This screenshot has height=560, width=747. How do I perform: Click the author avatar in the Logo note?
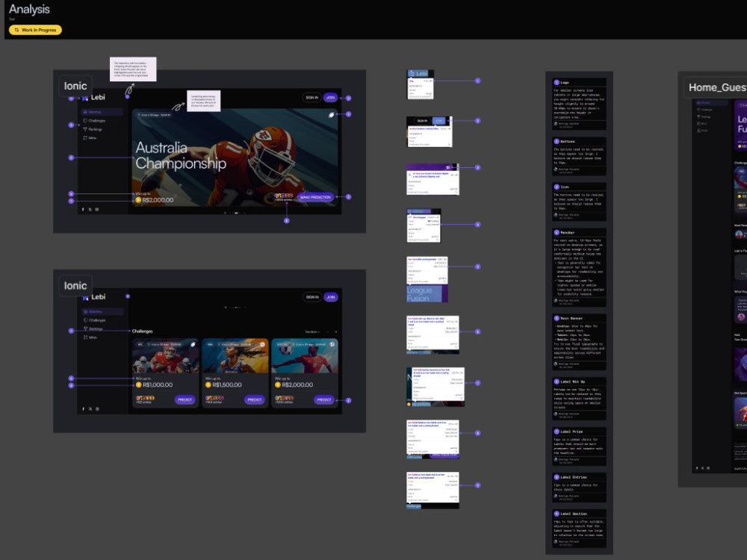tap(556, 124)
